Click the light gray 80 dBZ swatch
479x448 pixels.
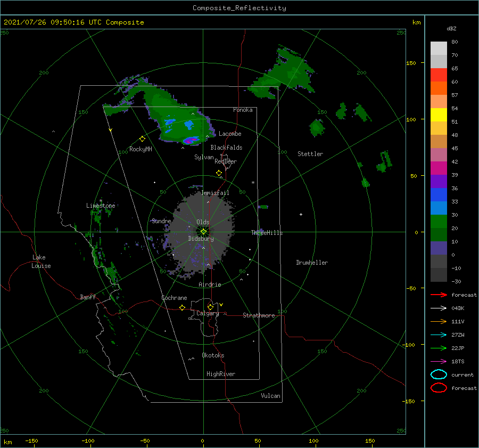pyautogui.click(x=439, y=48)
